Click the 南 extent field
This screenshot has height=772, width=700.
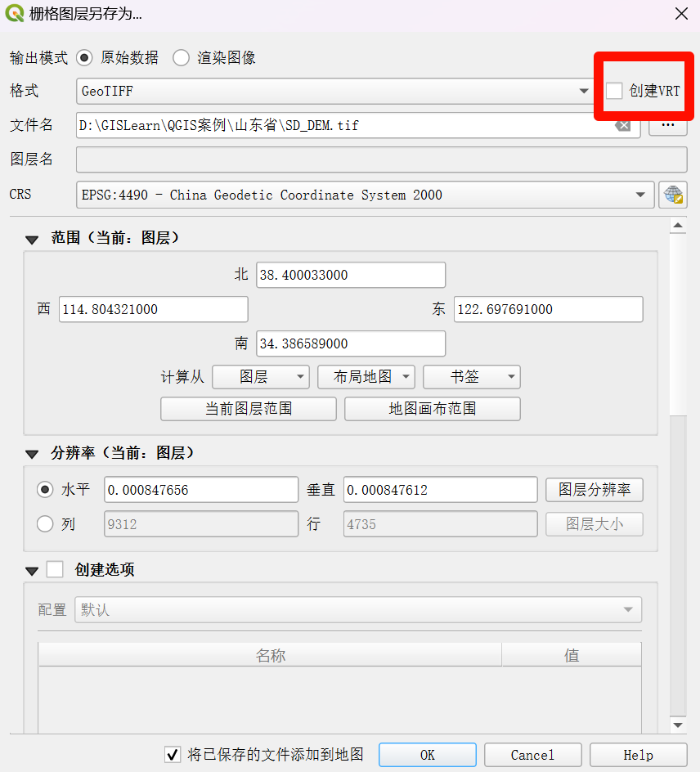(x=351, y=343)
